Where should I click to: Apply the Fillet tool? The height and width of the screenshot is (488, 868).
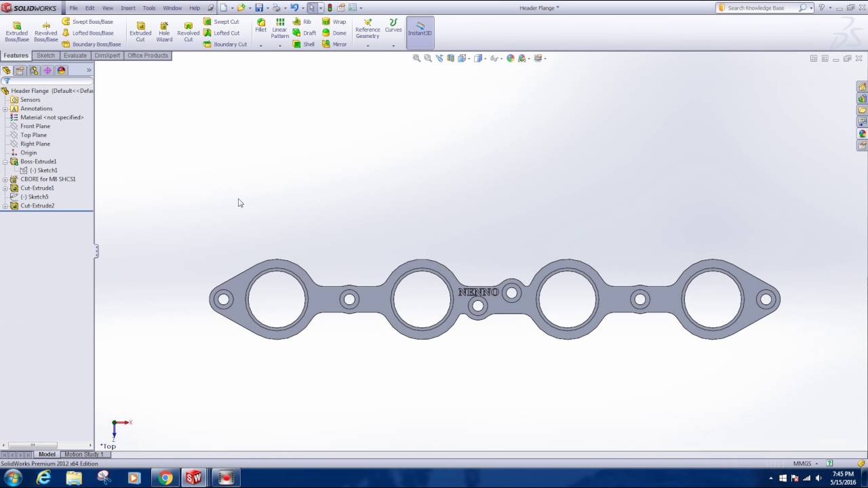point(261,26)
